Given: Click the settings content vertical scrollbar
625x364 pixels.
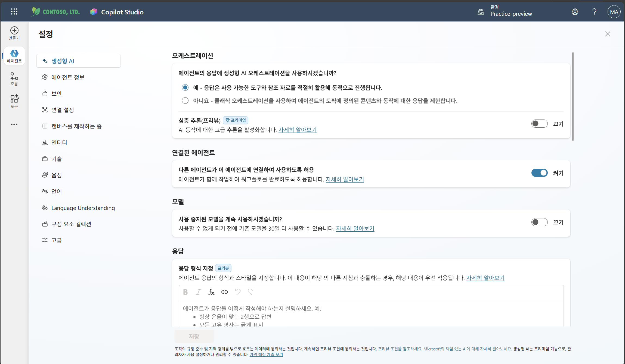Looking at the screenshot, I should coord(573,96).
